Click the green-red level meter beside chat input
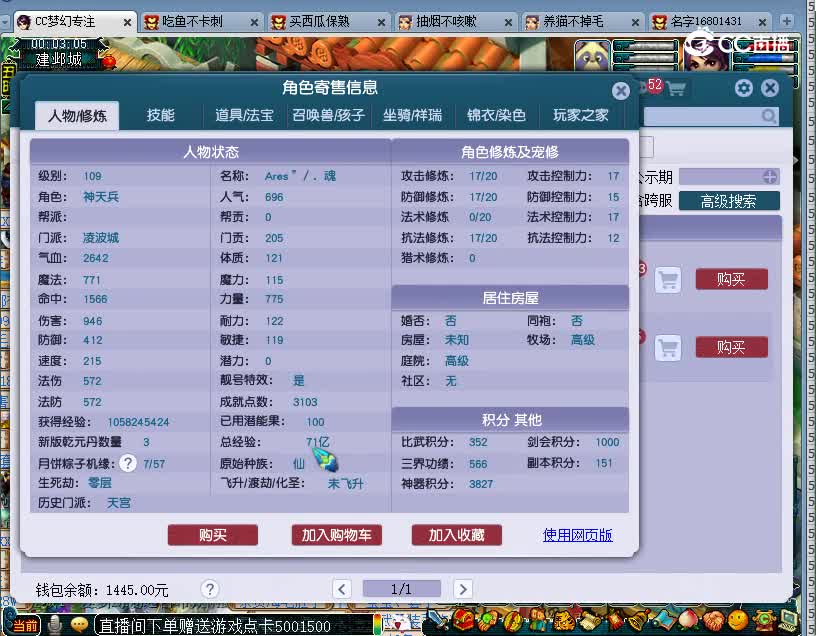This screenshot has height=636, width=816. click(377, 624)
